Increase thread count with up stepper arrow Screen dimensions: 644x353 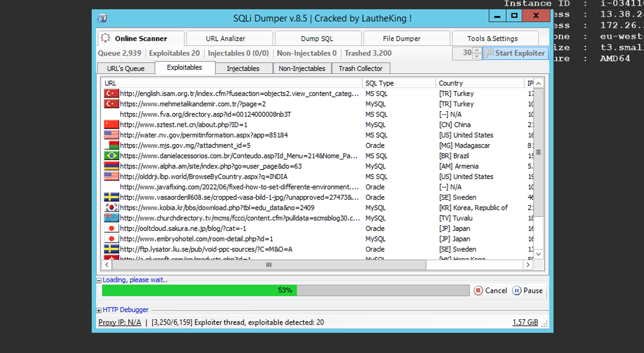pyautogui.click(x=477, y=50)
